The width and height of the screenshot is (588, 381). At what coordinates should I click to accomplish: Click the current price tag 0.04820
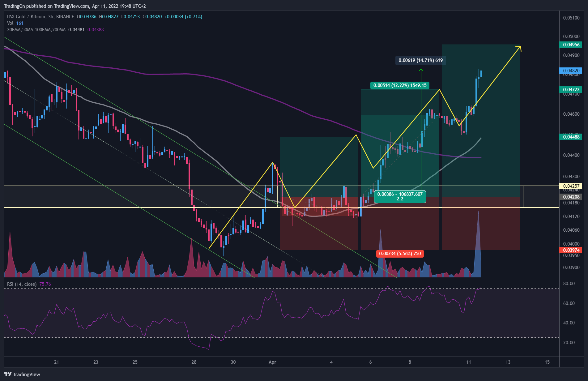[571, 71]
